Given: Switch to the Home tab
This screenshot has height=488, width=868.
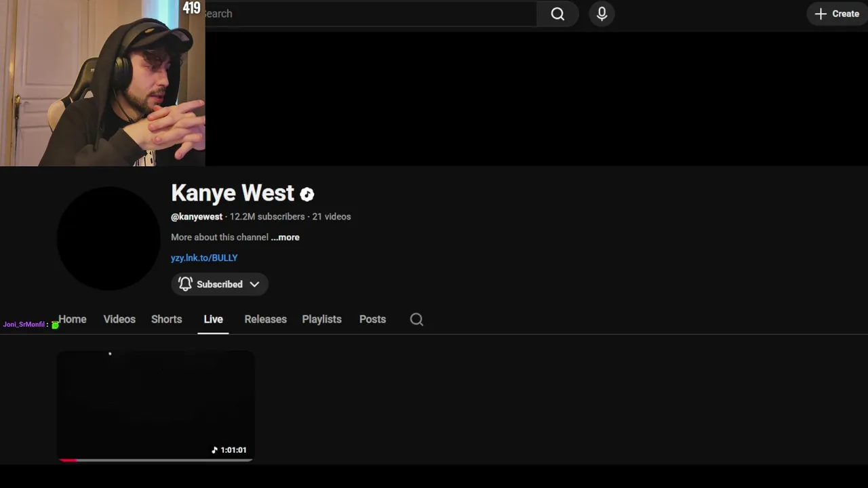Looking at the screenshot, I should 72,319.
